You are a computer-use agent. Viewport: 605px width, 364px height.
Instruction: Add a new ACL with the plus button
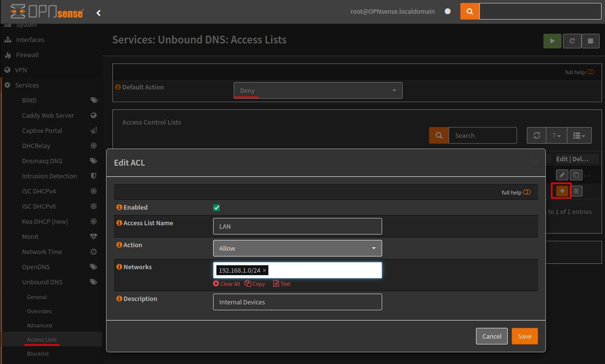tap(562, 191)
